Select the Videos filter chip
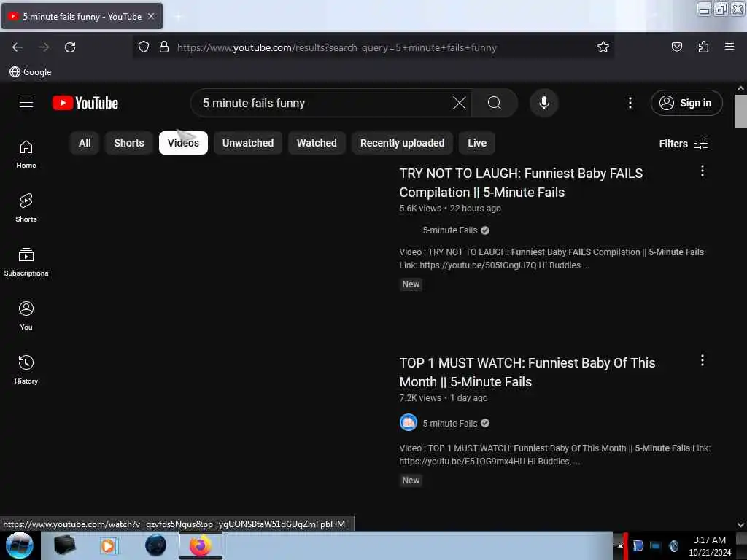Viewport: 747px width, 560px height. [183, 143]
